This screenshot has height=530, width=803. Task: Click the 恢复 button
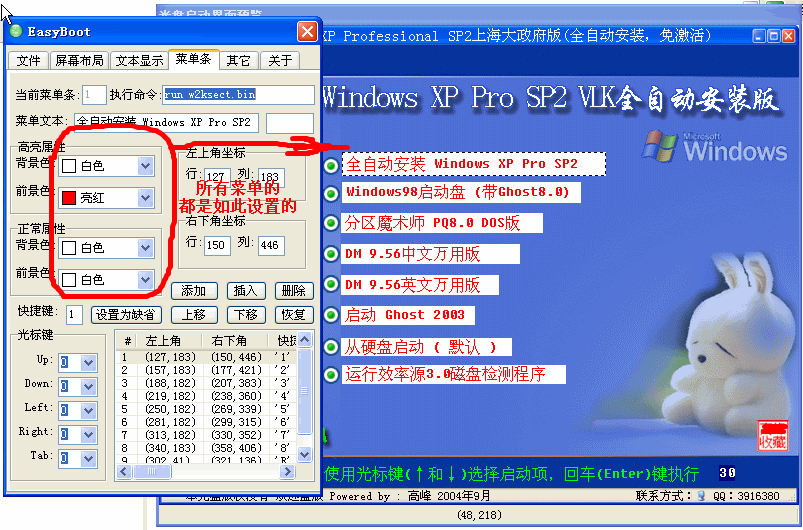tap(294, 315)
